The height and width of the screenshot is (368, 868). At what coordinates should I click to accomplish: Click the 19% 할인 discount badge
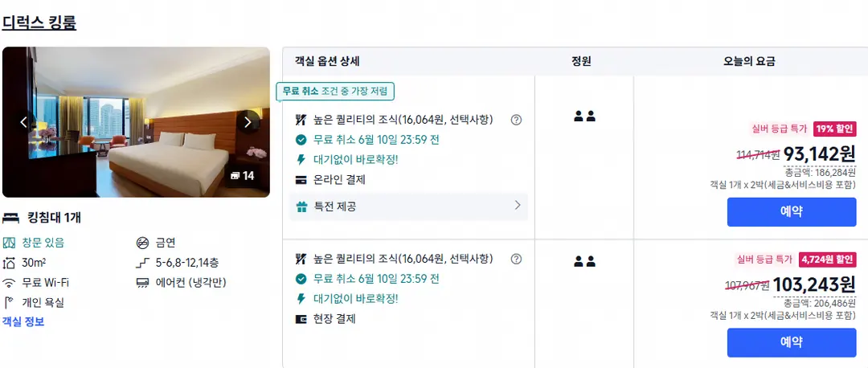(x=835, y=129)
